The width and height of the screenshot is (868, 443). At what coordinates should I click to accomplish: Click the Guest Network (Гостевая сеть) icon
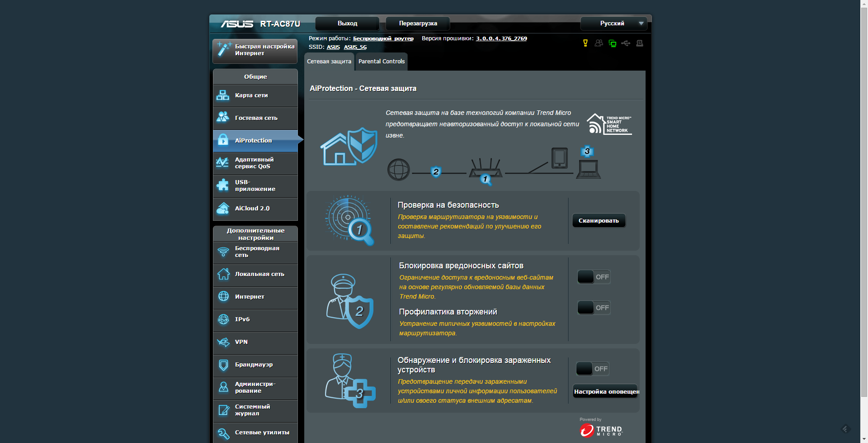point(223,117)
